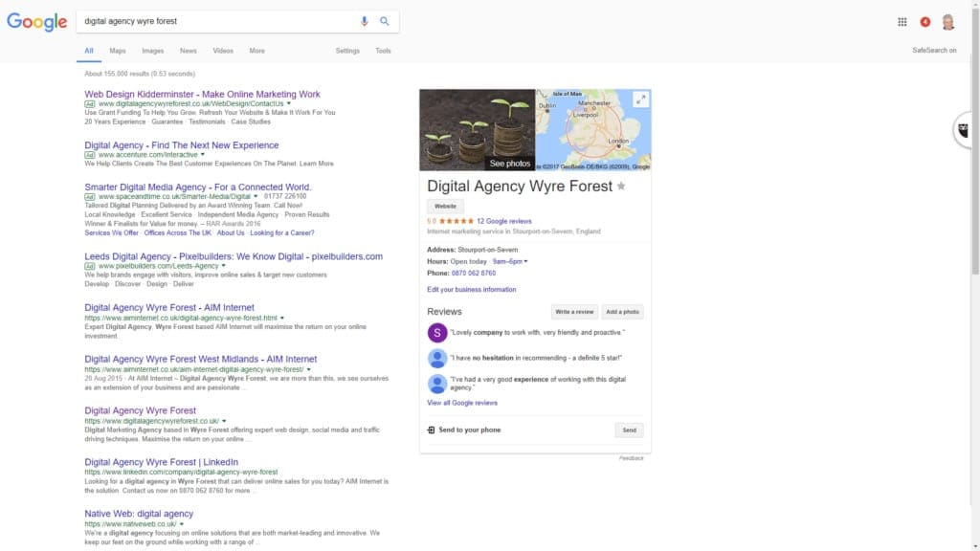Viewport: 980px width, 551px height.
Task: Click the Send to your phone icon
Action: 431,430
